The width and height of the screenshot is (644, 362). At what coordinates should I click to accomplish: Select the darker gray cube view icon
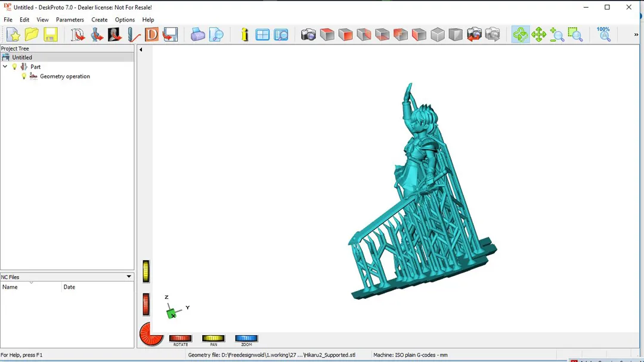456,35
